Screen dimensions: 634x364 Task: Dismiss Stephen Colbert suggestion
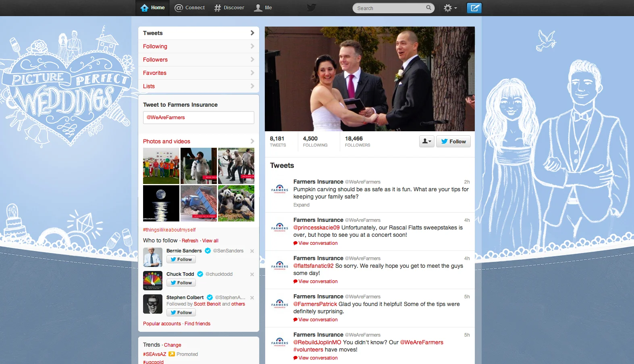click(x=252, y=298)
